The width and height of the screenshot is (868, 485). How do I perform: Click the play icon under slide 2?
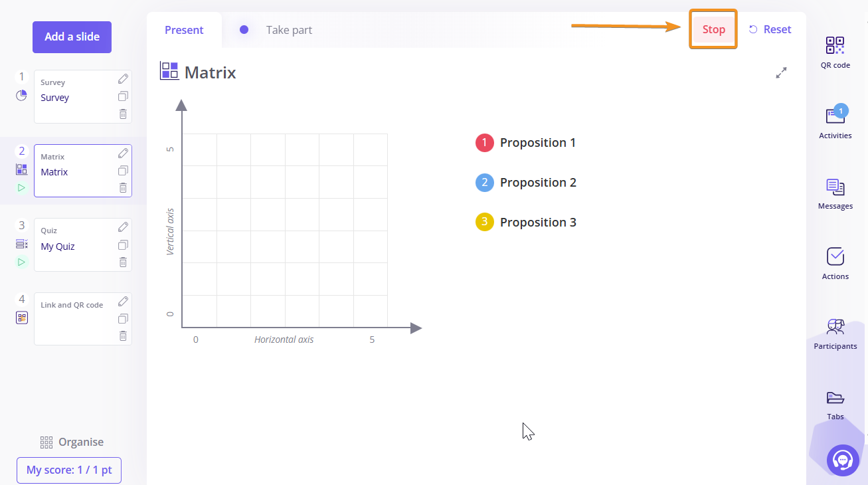tap(21, 188)
